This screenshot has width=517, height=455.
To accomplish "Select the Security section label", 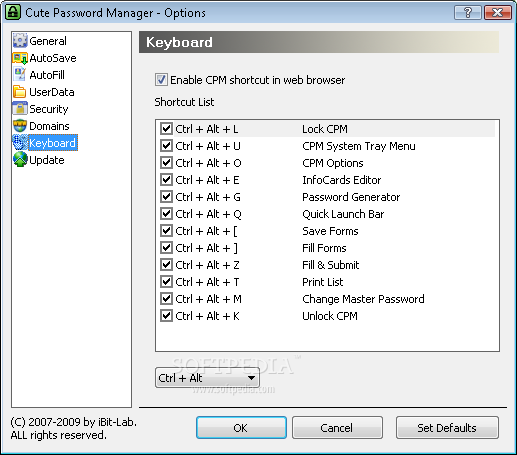I will (49, 109).
